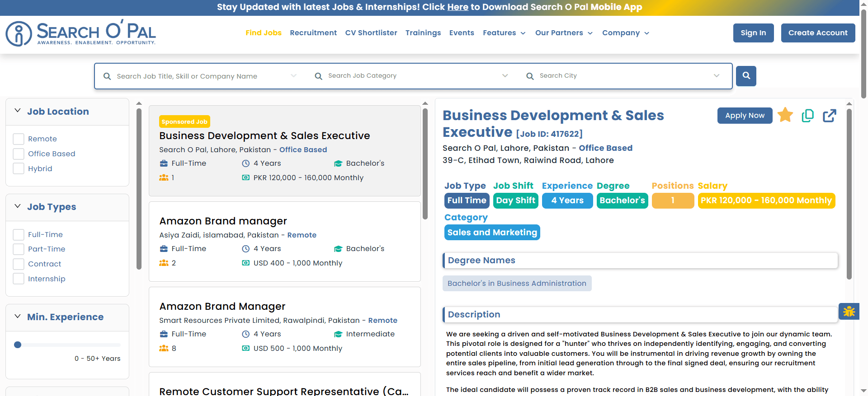Click money icon beside USD 500 - 1,000
The height and width of the screenshot is (396, 868).
click(x=245, y=349)
